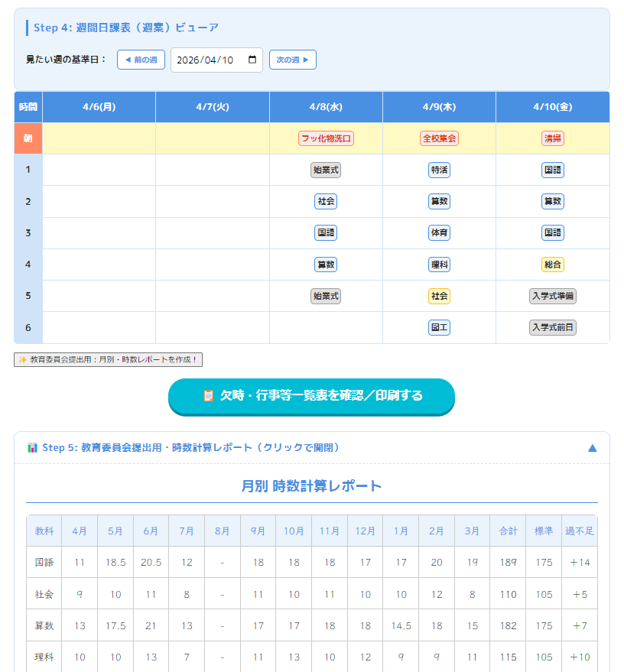The width and height of the screenshot is (624, 672).
Task: Click the 4/8(水) column header
Action: [x=326, y=107]
